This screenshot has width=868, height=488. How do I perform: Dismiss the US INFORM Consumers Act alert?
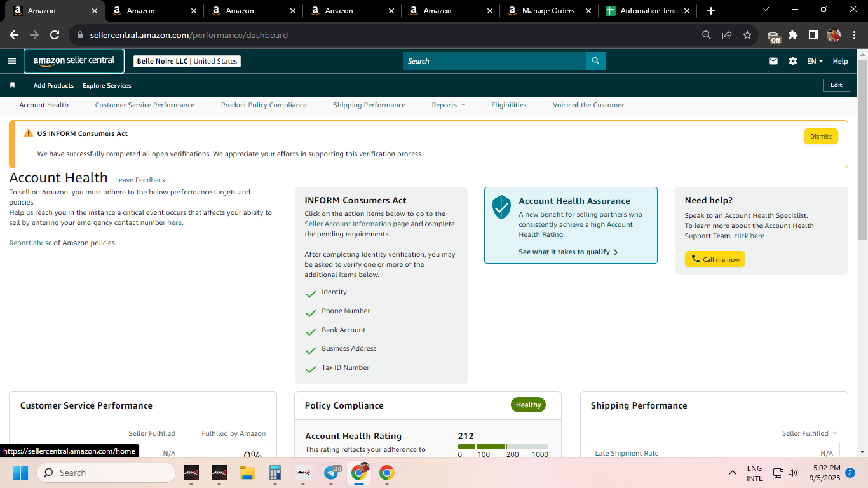click(x=821, y=136)
